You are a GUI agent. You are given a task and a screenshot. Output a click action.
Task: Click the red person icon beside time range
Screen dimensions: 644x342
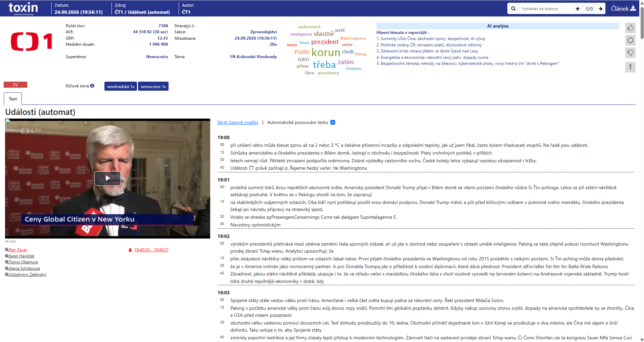[130, 250]
